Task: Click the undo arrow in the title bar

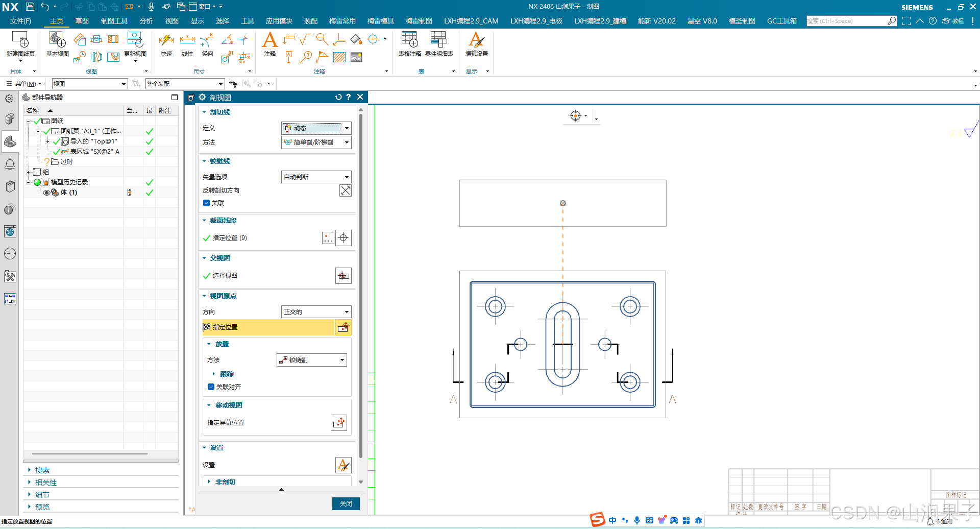Action: (x=45, y=7)
